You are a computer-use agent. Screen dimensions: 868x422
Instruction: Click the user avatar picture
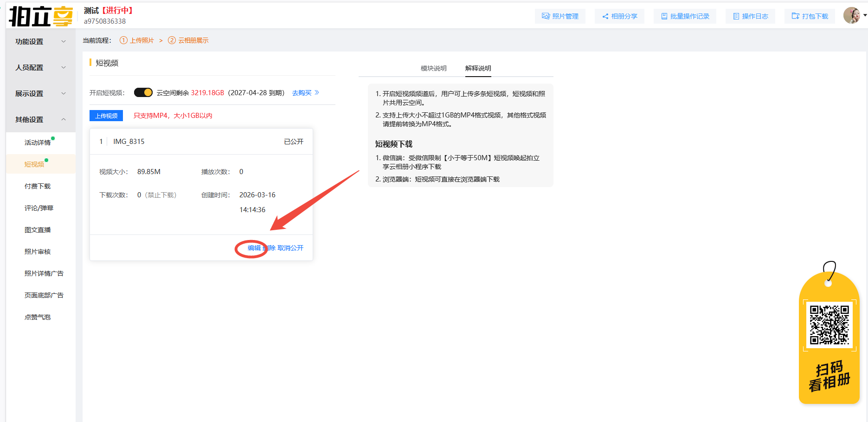(852, 14)
